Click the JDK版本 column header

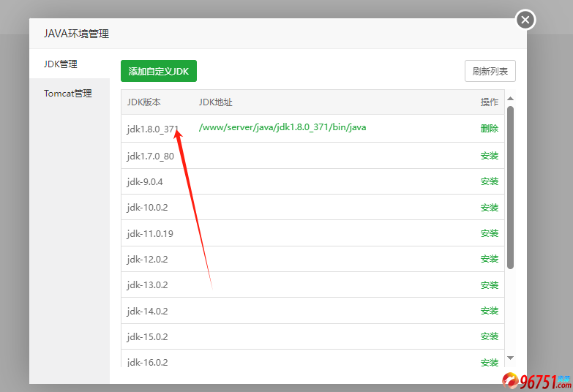coord(143,102)
